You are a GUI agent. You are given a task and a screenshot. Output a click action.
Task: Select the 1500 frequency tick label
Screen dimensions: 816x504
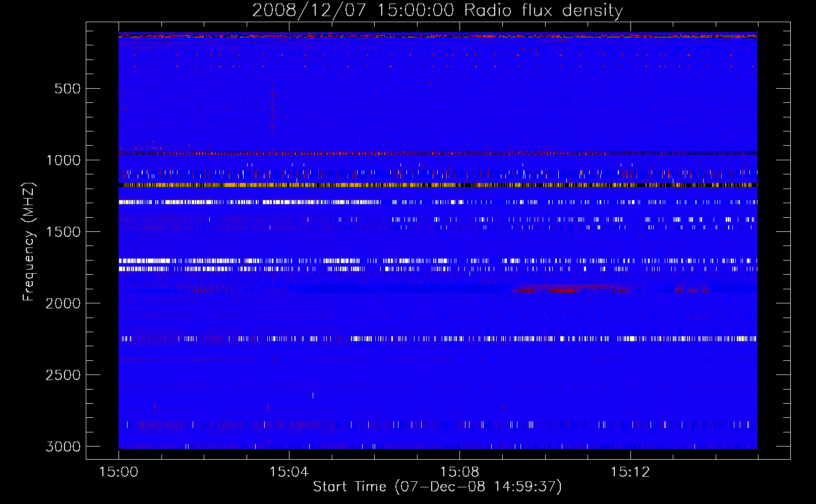(x=64, y=232)
